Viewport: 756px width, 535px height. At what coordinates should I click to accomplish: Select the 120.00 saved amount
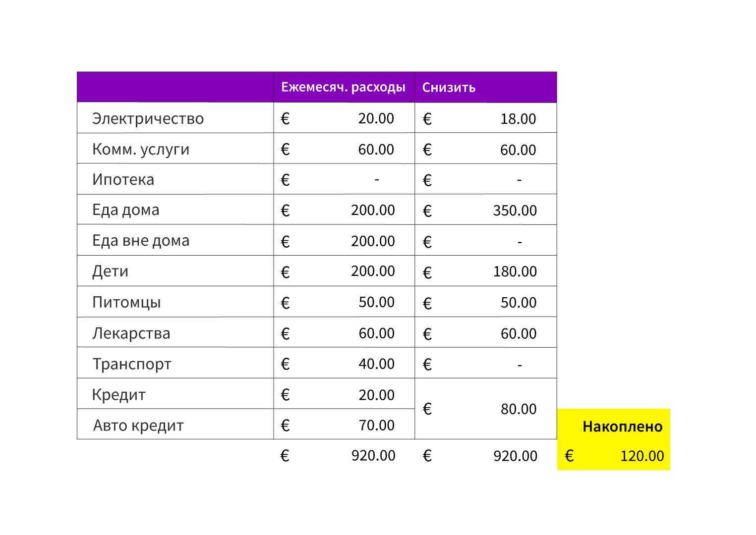(641, 456)
